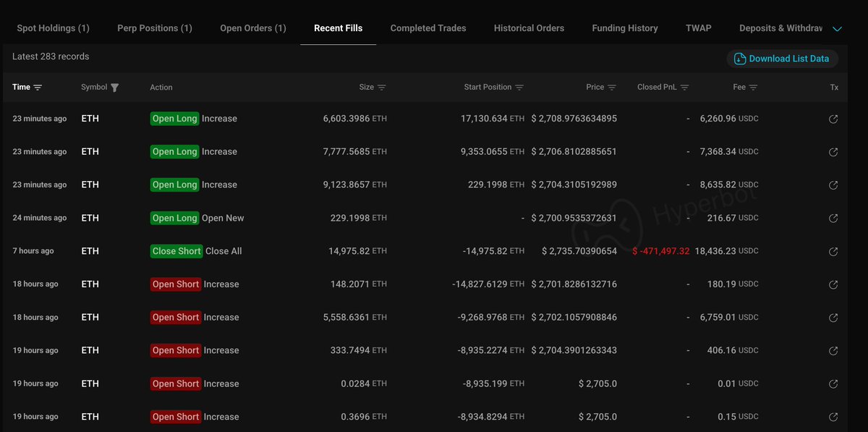Select the 17,130.634 ETH start position
Screen dimensions: 868x432
click(x=493, y=119)
